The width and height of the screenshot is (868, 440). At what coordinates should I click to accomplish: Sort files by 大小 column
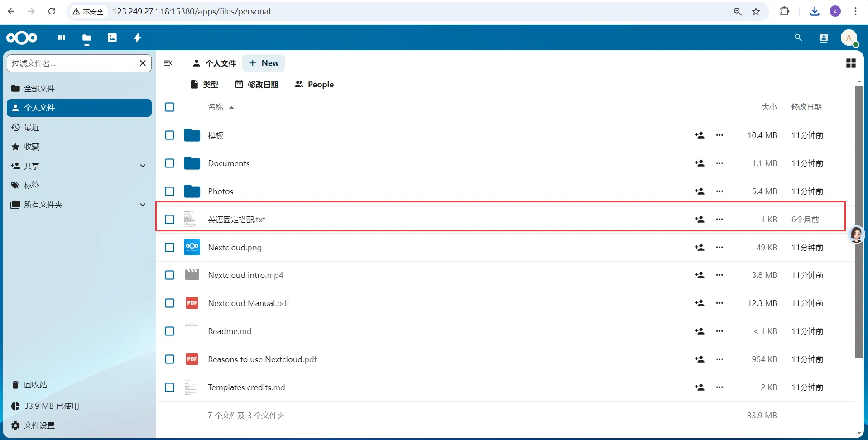click(769, 107)
